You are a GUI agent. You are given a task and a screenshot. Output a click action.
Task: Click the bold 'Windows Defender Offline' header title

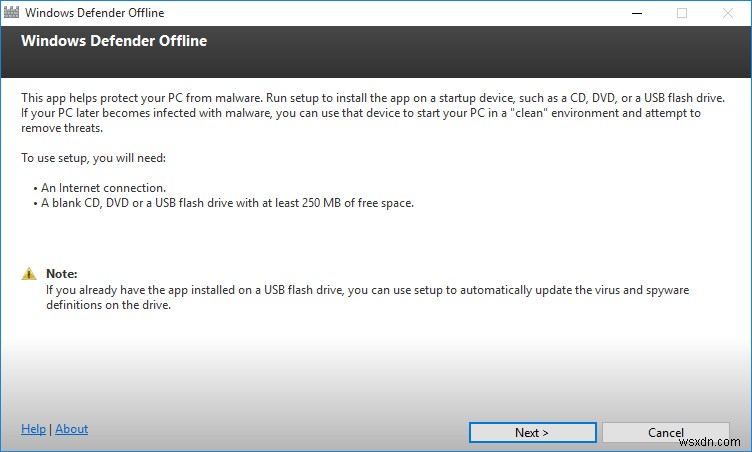(x=114, y=41)
